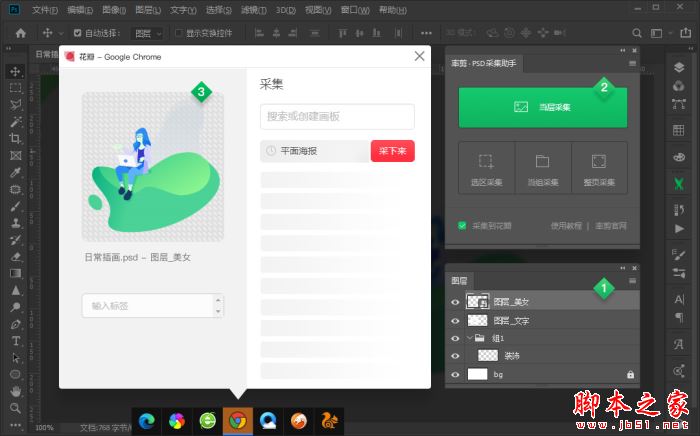This screenshot has width=700, height=436.
Task: Open the 图层 auto-select dropdown
Action: pyautogui.click(x=147, y=33)
